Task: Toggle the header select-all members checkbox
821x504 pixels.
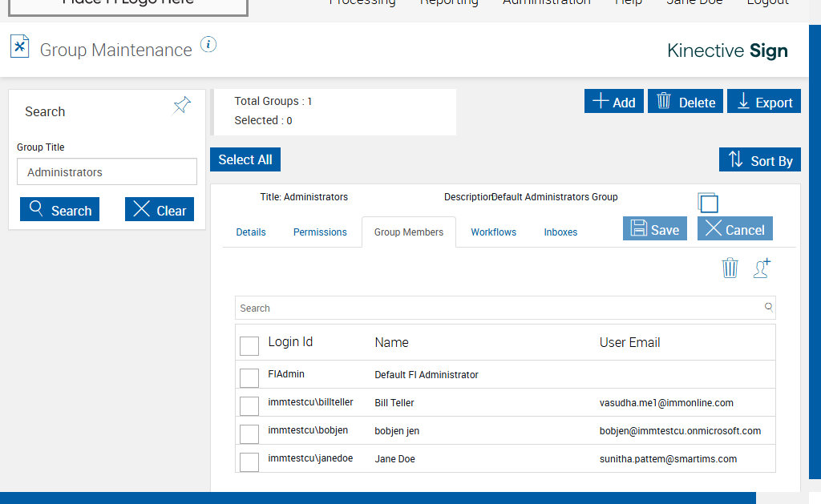Action: (x=249, y=346)
